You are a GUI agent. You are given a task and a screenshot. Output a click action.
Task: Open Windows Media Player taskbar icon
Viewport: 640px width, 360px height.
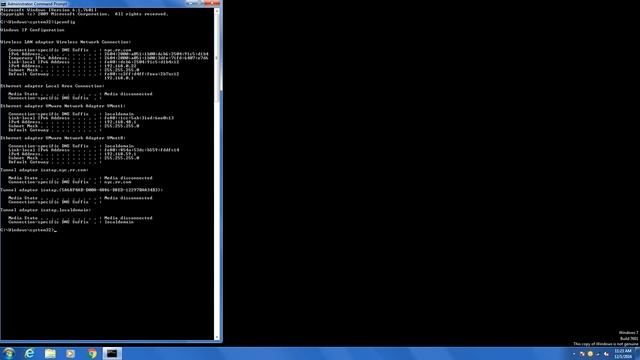pos(71,353)
